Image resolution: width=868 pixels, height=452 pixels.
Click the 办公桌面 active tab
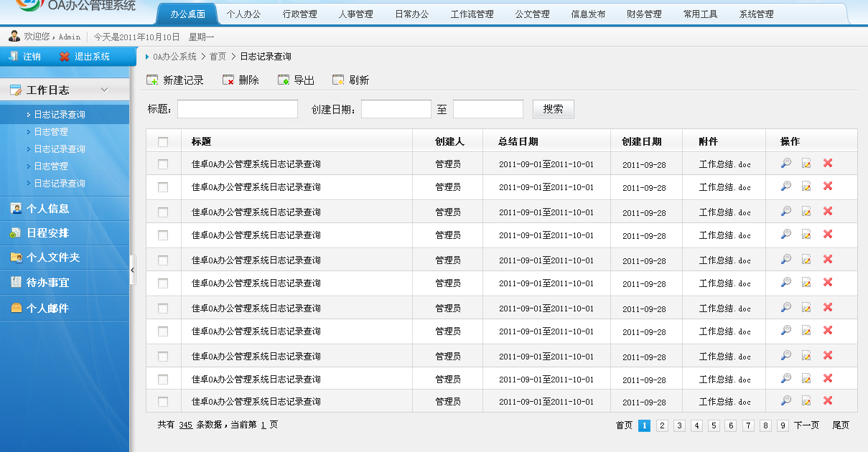point(187,14)
